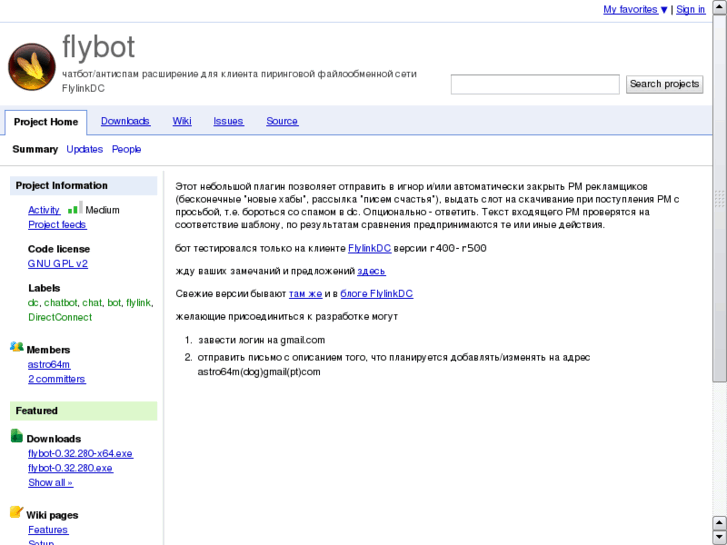Download flybot-0.32.280.exe
This screenshot has width=727, height=545.
(70, 468)
